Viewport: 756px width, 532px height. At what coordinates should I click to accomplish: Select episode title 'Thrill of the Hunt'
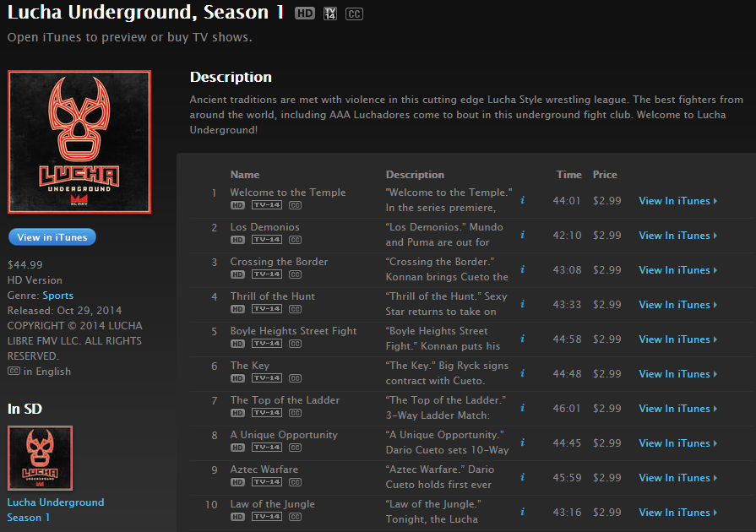tap(272, 296)
